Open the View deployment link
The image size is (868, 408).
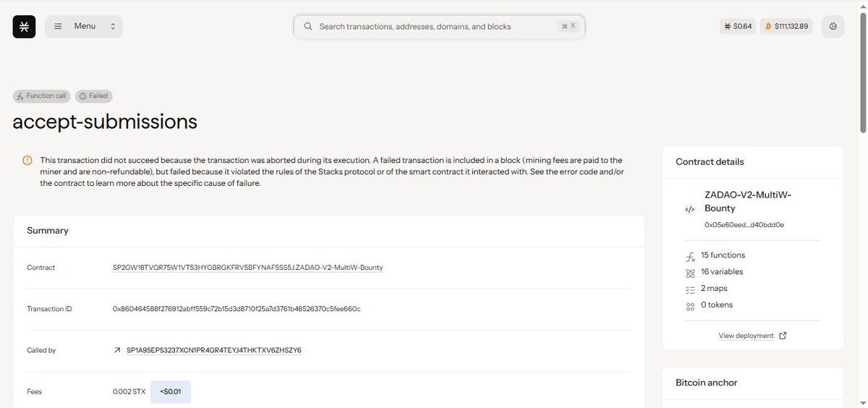pyautogui.click(x=746, y=336)
